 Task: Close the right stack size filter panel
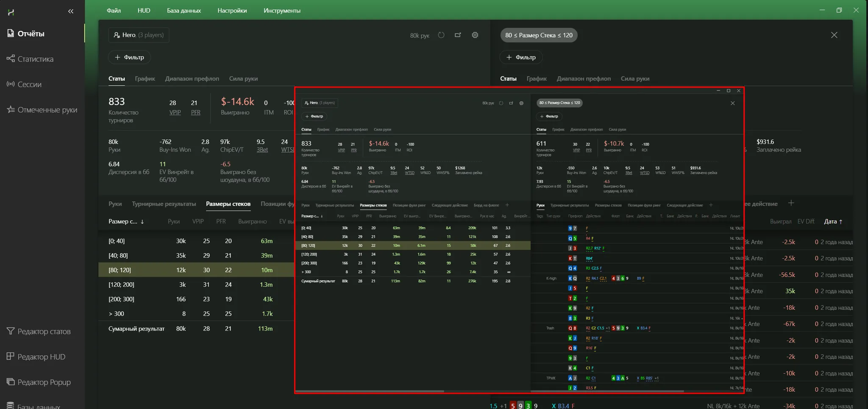(834, 35)
